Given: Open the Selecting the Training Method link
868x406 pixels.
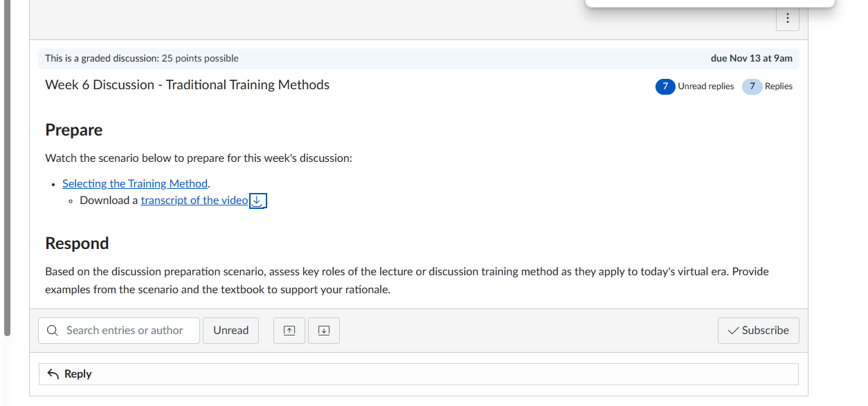Looking at the screenshot, I should (x=135, y=183).
